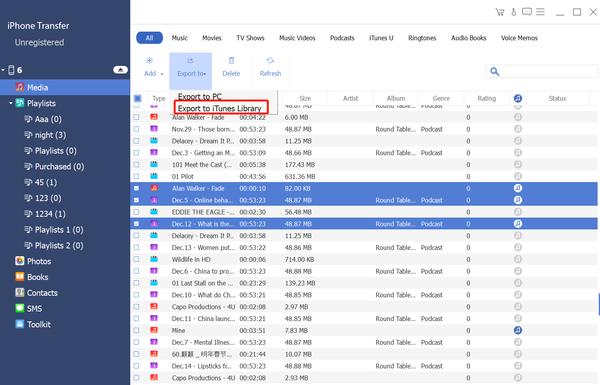This screenshot has width=600, height=385.
Task: Click the ringtone column header icon
Action: [518, 98]
